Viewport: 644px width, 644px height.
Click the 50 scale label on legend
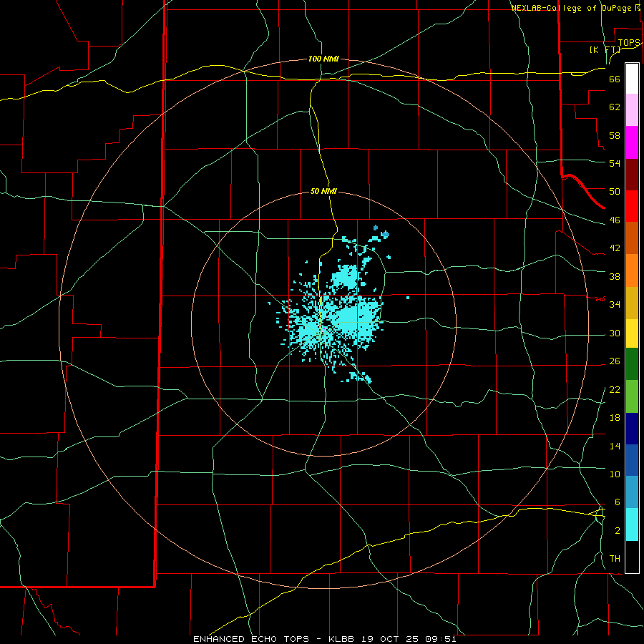[x=615, y=192]
